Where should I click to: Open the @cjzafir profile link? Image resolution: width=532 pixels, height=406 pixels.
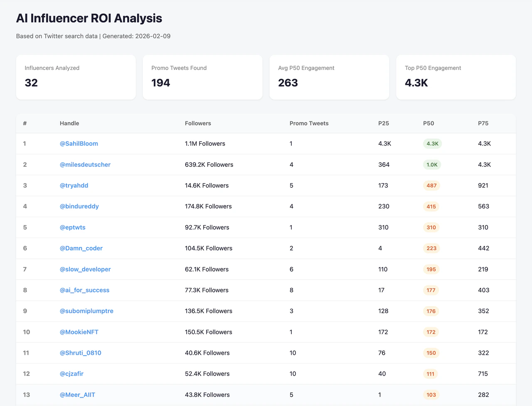71,374
